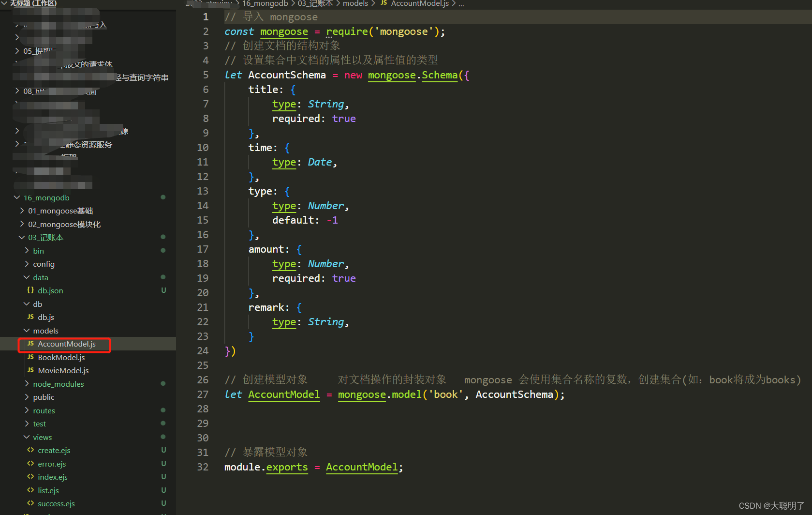The height and width of the screenshot is (515, 812).
Task: Open BookModel.js file
Action: point(61,358)
